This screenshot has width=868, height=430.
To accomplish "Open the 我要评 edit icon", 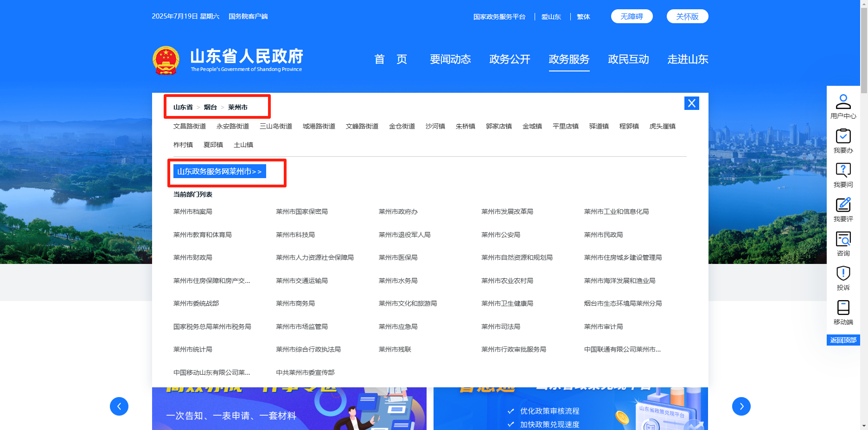I will [x=843, y=205].
